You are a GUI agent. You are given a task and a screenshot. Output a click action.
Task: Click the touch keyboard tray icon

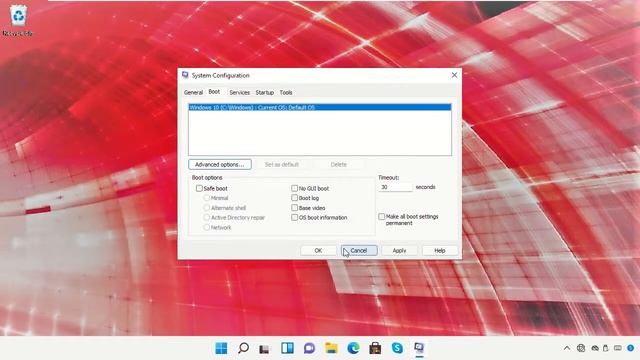(x=618, y=348)
